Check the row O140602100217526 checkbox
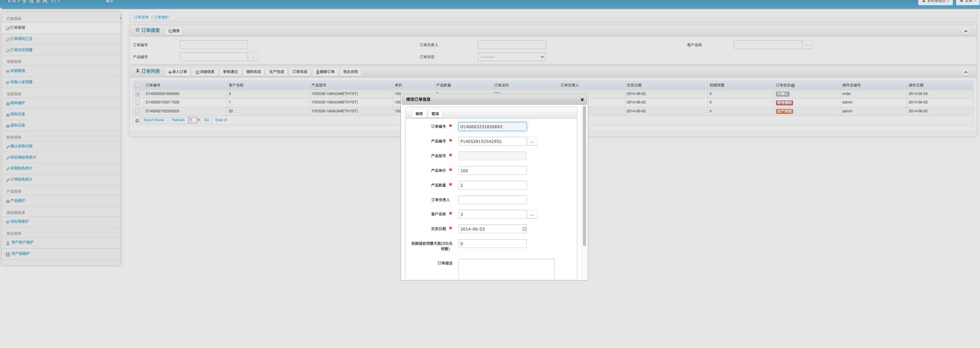 (138, 103)
